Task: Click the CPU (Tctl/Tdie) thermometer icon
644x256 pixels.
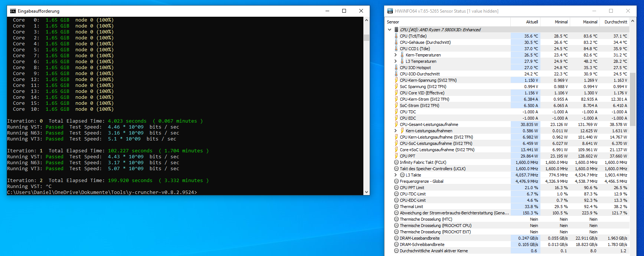Action: tap(396, 36)
